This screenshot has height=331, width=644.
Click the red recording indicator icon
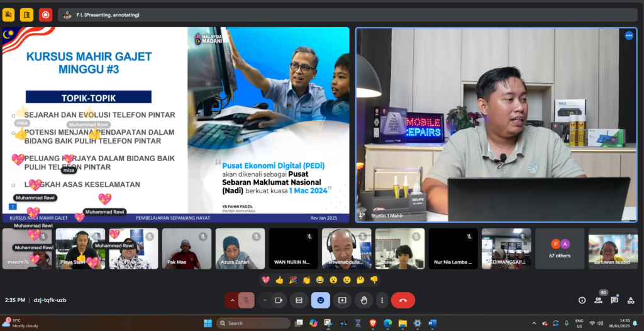(45, 15)
